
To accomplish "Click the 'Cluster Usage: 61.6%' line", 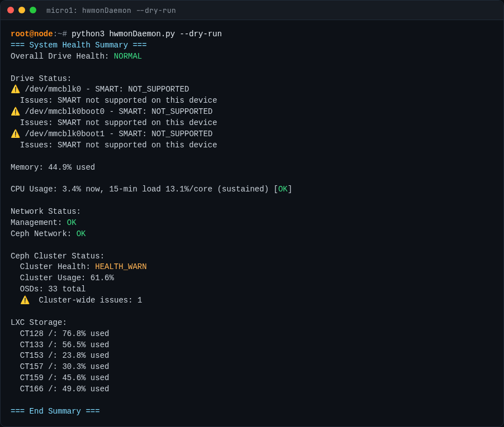I will coord(67,278).
